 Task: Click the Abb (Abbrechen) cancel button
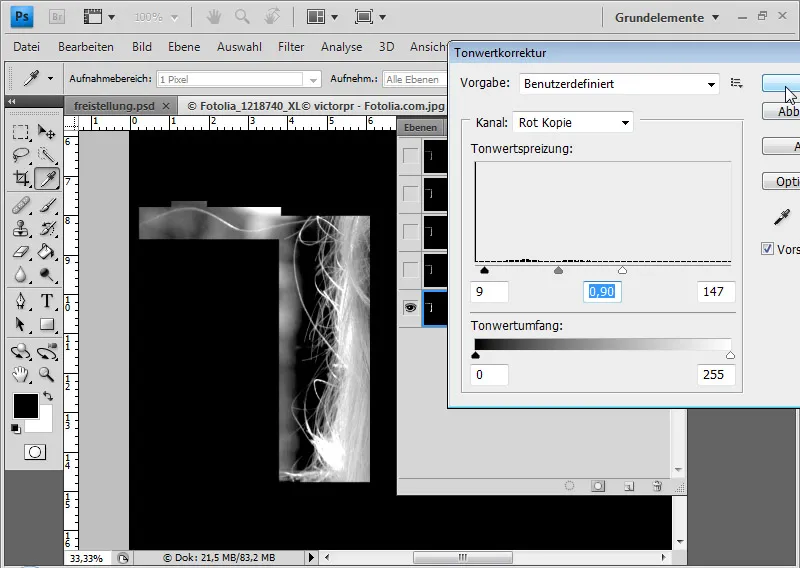coord(781,111)
